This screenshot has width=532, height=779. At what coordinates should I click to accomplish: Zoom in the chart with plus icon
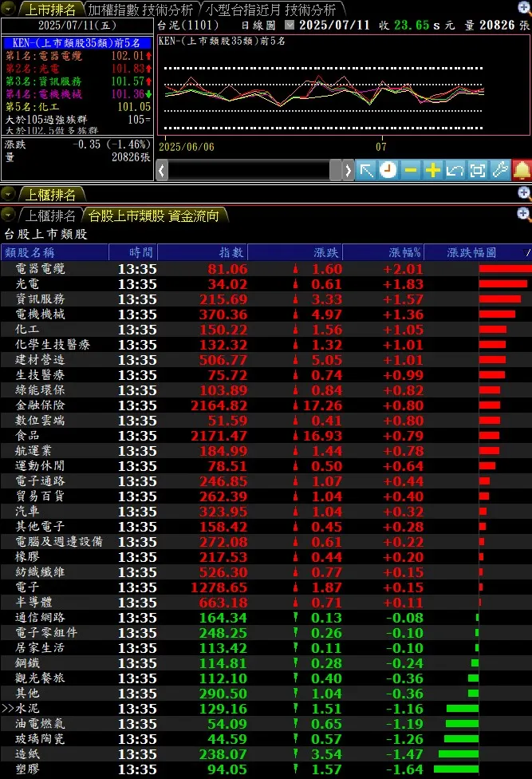433,171
